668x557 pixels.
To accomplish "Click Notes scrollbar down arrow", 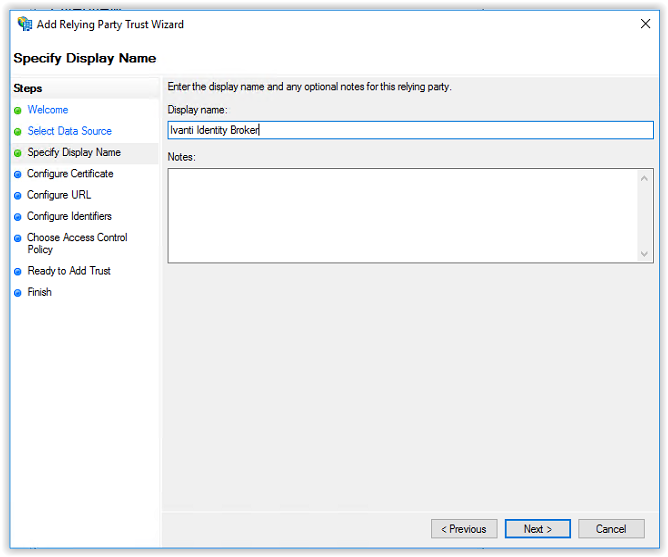I will click(644, 254).
